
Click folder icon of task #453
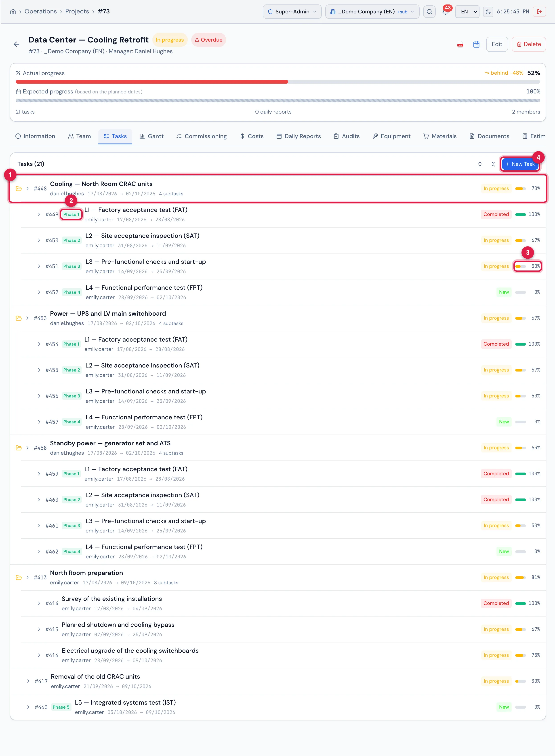click(x=19, y=318)
